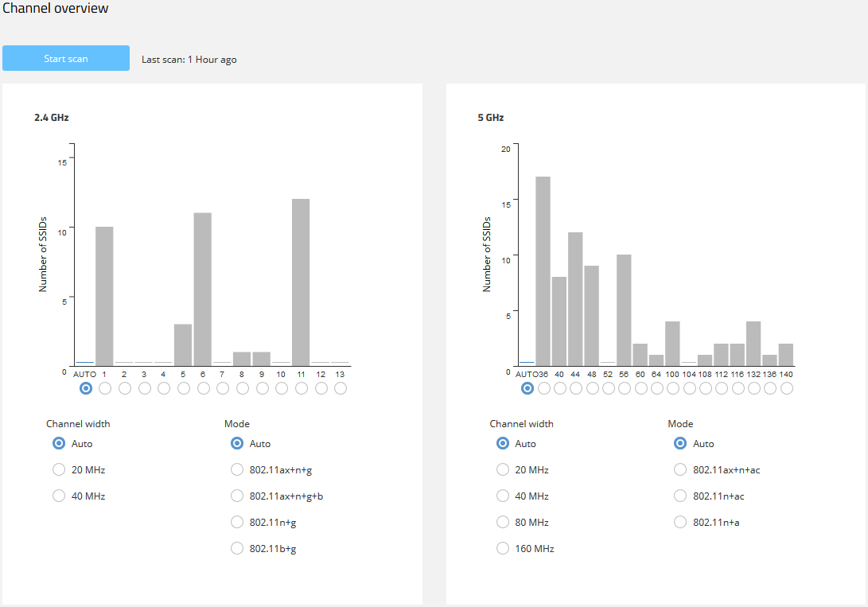
Task: Choose 802.11ax+n+g mode for 2.4 GHz
Action: coord(237,470)
